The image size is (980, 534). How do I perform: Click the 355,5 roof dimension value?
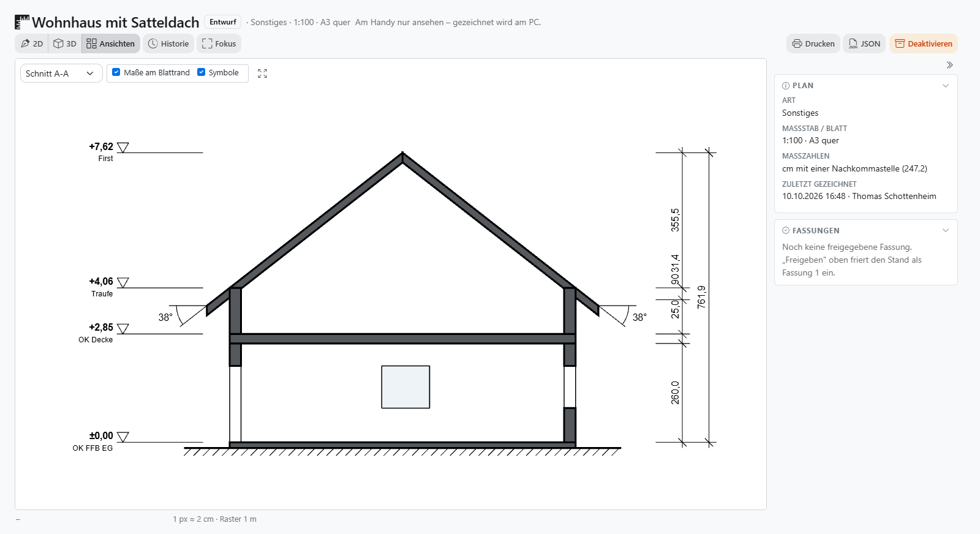point(675,220)
